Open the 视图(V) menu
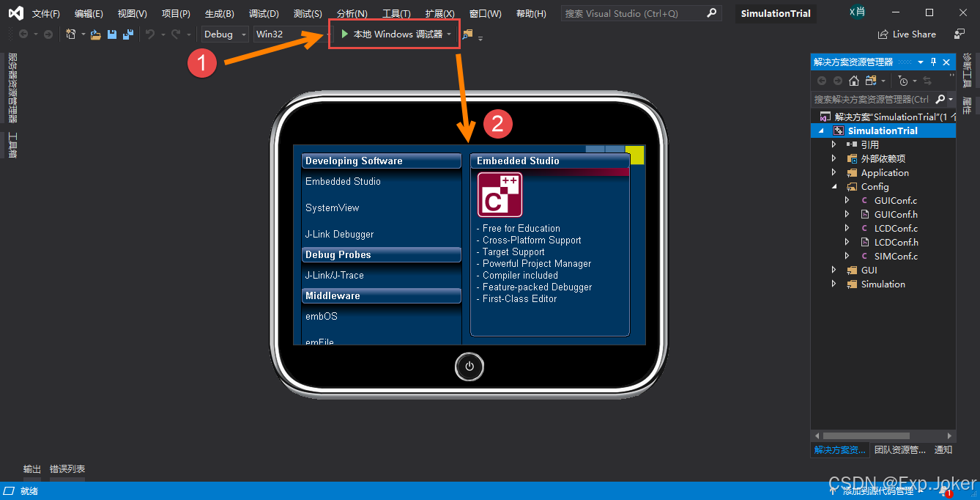The height and width of the screenshot is (500, 980). pos(132,14)
